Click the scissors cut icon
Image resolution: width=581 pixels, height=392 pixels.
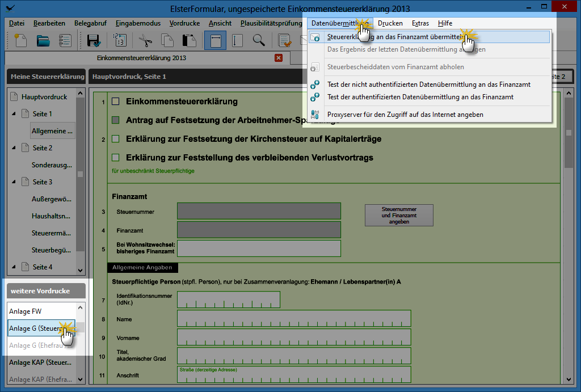click(145, 40)
